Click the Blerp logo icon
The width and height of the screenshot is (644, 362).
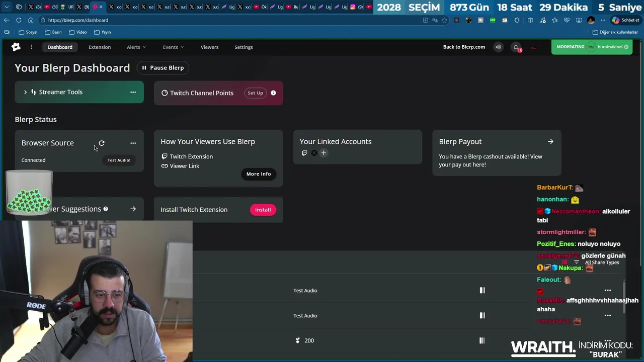click(x=16, y=47)
